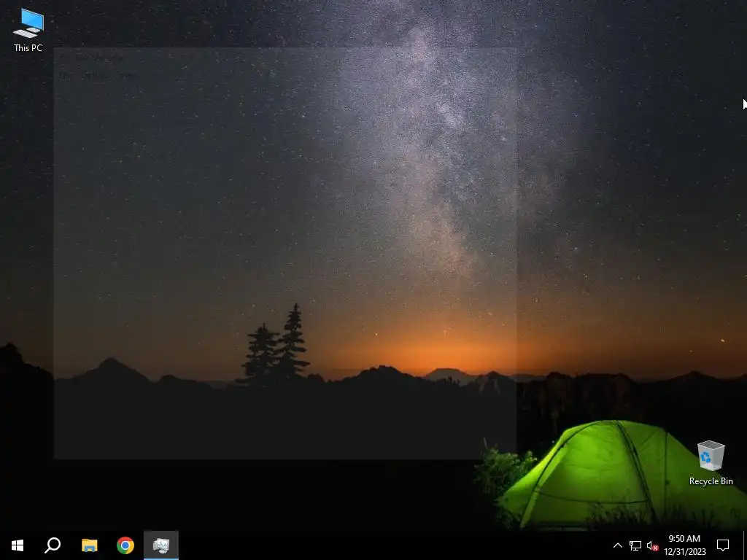Open taskbar search magnifier
Image resolution: width=747 pixels, height=560 pixels.
(x=53, y=545)
